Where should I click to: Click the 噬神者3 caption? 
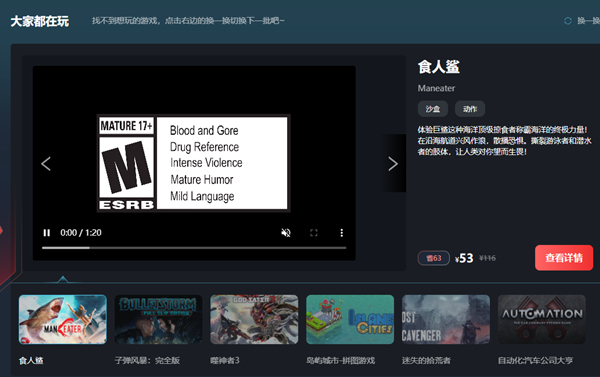pos(225,361)
